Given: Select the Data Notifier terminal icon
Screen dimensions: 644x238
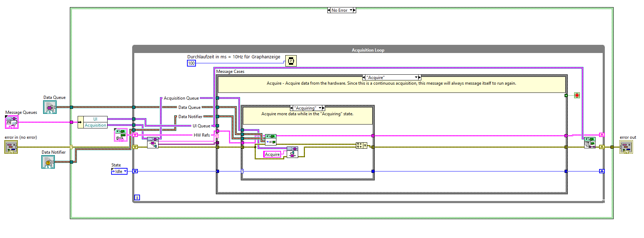Looking at the screenshot, I should [x=48, y=162].
